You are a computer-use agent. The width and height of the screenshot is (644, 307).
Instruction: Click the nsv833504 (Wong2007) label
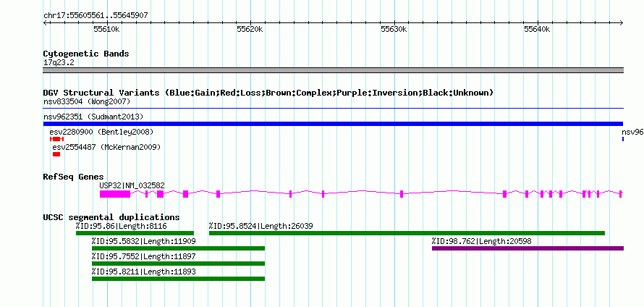pyautogui.click(x=87, y=101)
